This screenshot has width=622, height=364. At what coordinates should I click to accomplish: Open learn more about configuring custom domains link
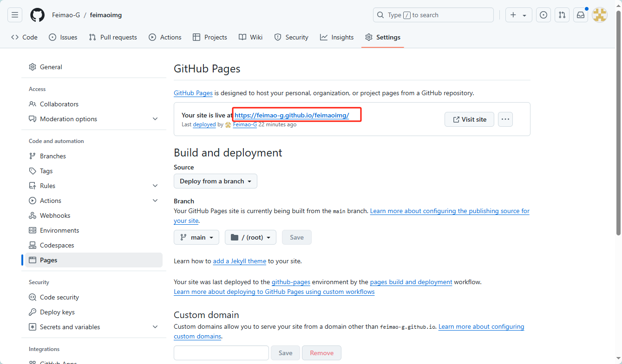coord(481,326)
